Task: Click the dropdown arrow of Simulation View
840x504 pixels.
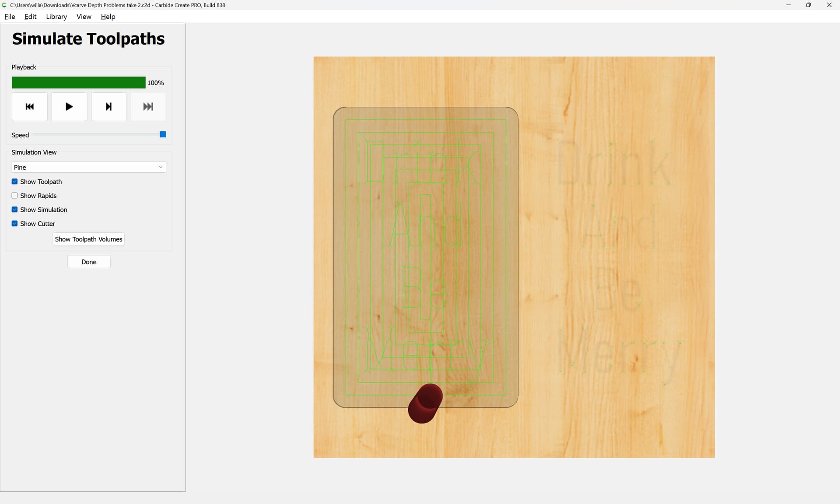Action: (161, 167)
